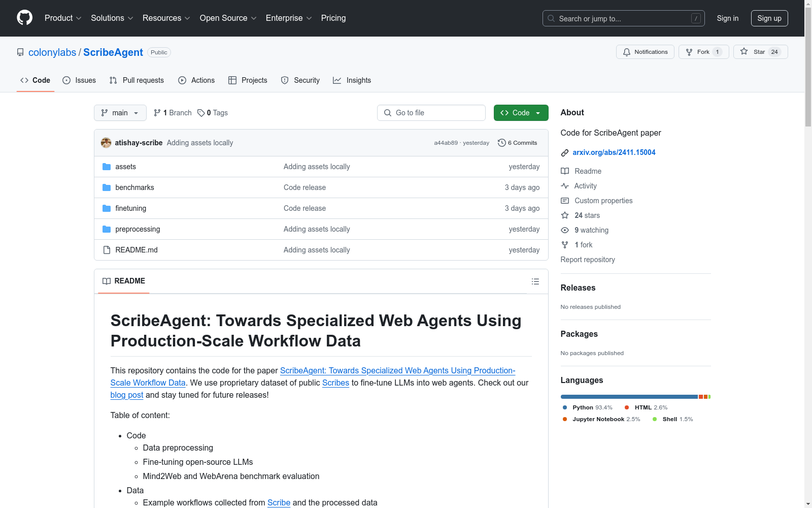Focus the Search or jump to field
The width and height of the screenshot is (812, 508).
point(624,18)
